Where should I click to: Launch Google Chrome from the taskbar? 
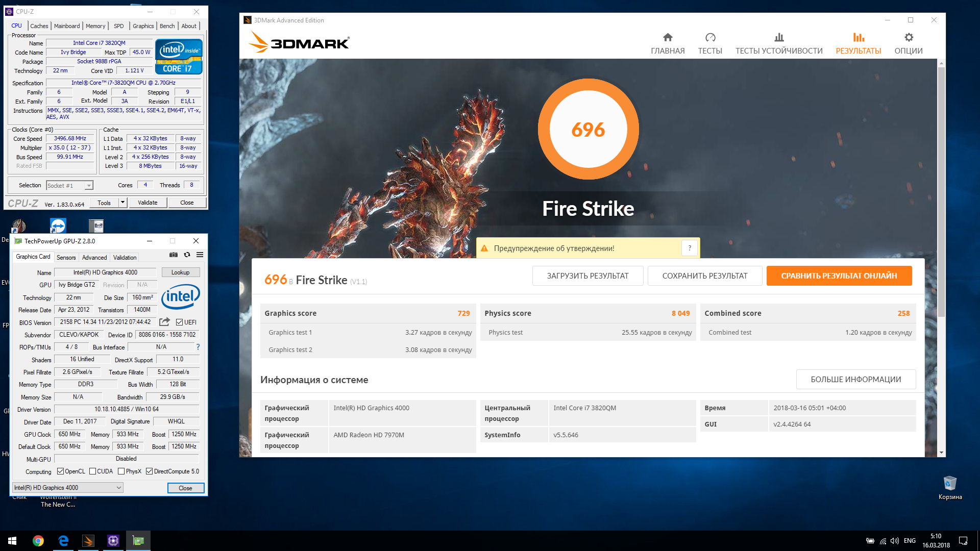click(38, 541)
